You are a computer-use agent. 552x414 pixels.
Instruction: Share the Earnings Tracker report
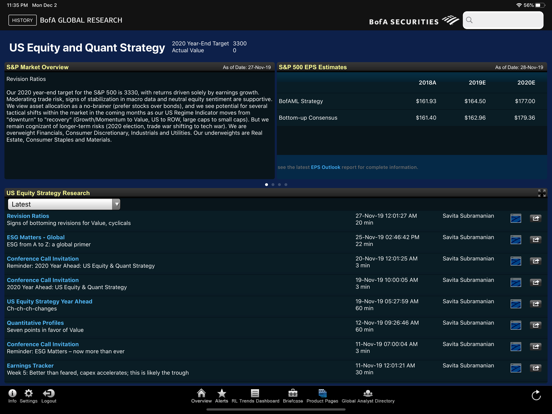click(x=535, y=369)
